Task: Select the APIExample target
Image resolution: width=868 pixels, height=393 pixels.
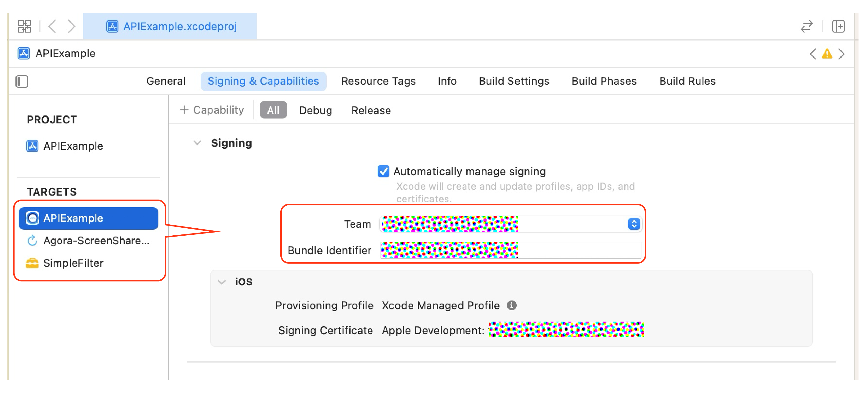Action: tap(89, 218)
